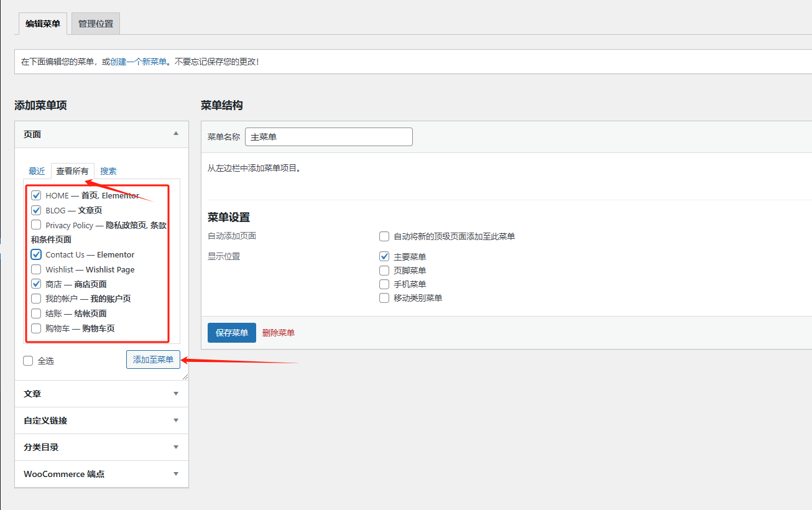812x510 pixels.
Task: Switch to the 最近 view in pages panel
Action: tap(36, 170)
